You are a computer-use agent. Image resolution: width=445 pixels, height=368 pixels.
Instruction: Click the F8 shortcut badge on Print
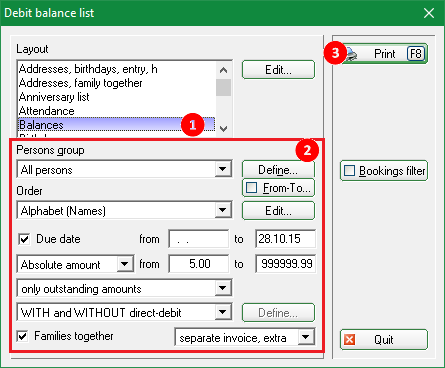click(416, 54)
